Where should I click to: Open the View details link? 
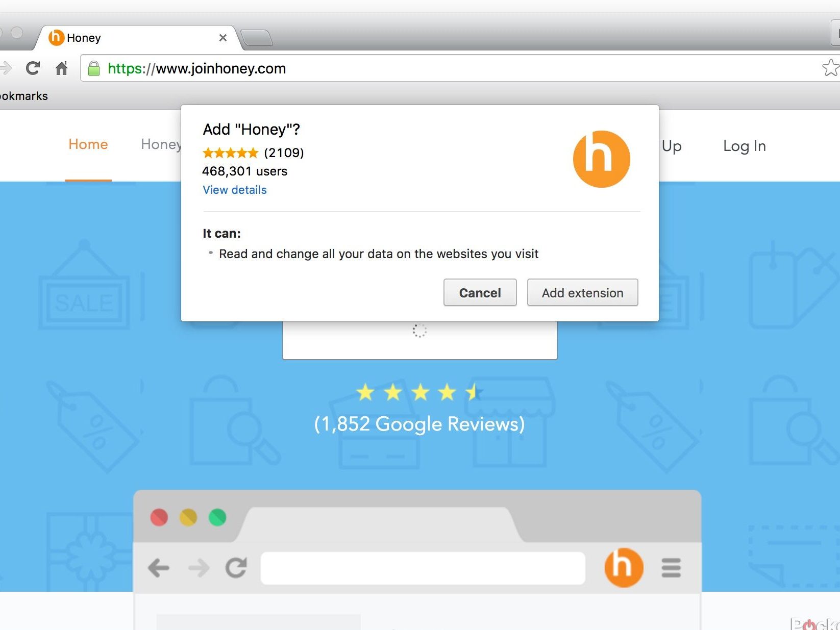pyautogui.click(x=235, y=190)
